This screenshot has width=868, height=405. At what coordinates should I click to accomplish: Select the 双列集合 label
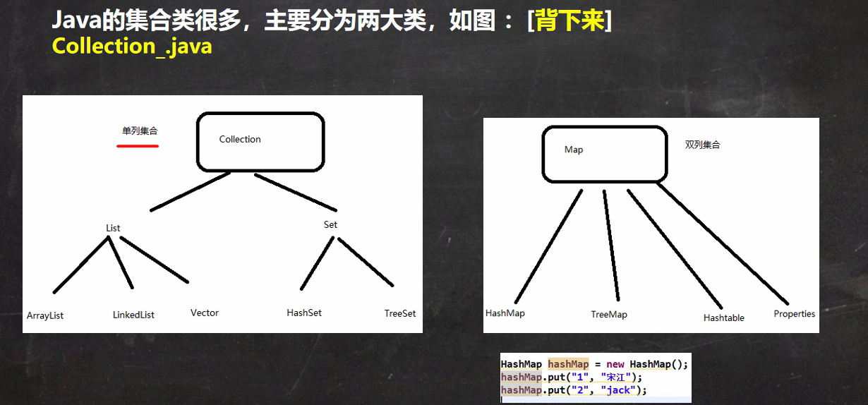[703, 145]
